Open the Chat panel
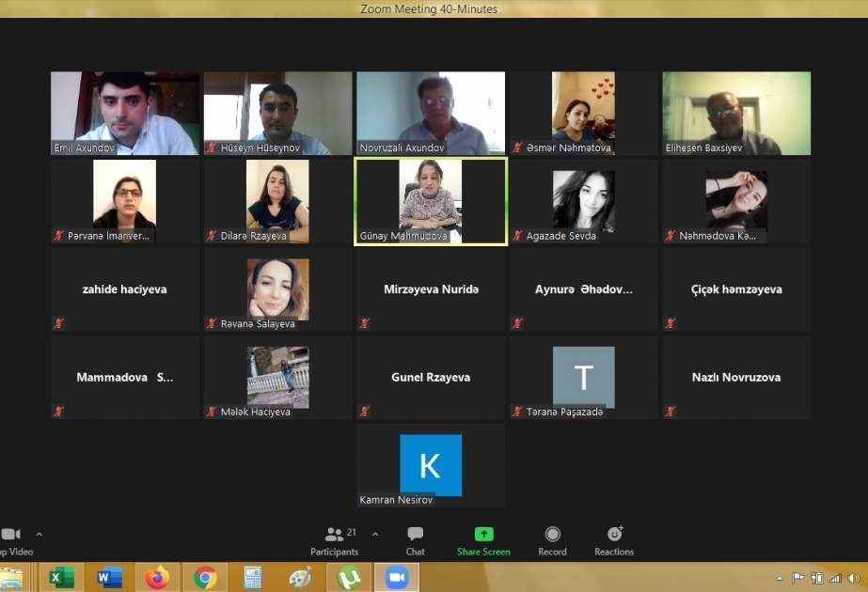The image size is (868, 592). [415, 541]
